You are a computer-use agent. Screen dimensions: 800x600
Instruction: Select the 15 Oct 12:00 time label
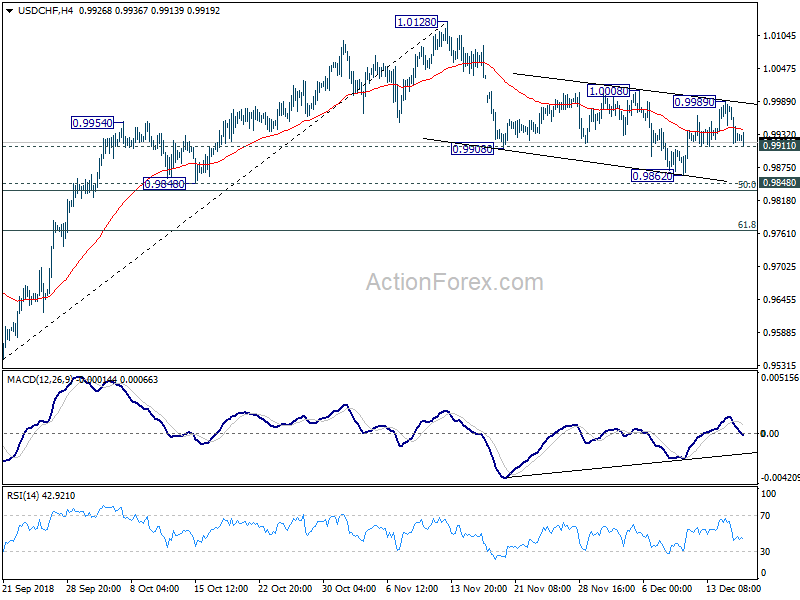221,588
